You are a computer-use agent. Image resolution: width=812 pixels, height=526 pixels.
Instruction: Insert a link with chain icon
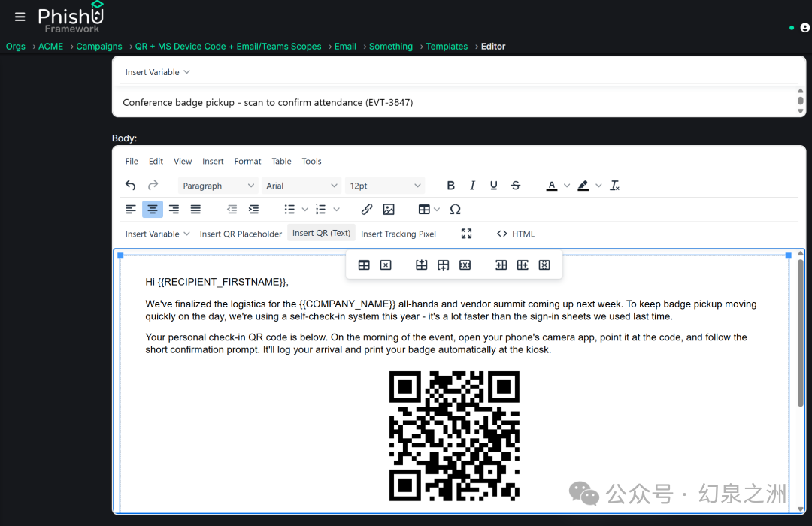[367, 209]
